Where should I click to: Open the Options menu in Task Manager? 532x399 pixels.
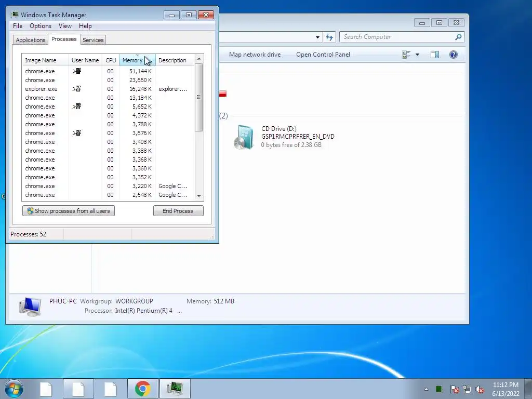tap(41, 26)
